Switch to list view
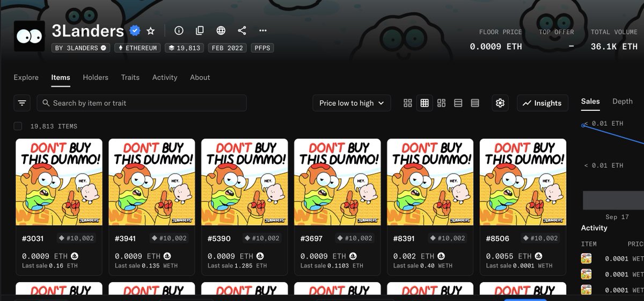The height and width of the screenshot is (301, 644). point(458,103)
